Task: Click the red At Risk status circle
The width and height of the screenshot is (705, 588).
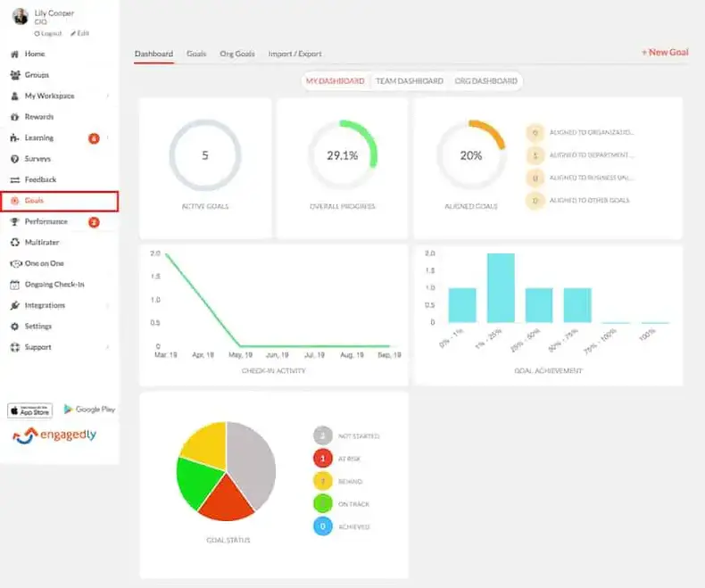Action: 322,459
